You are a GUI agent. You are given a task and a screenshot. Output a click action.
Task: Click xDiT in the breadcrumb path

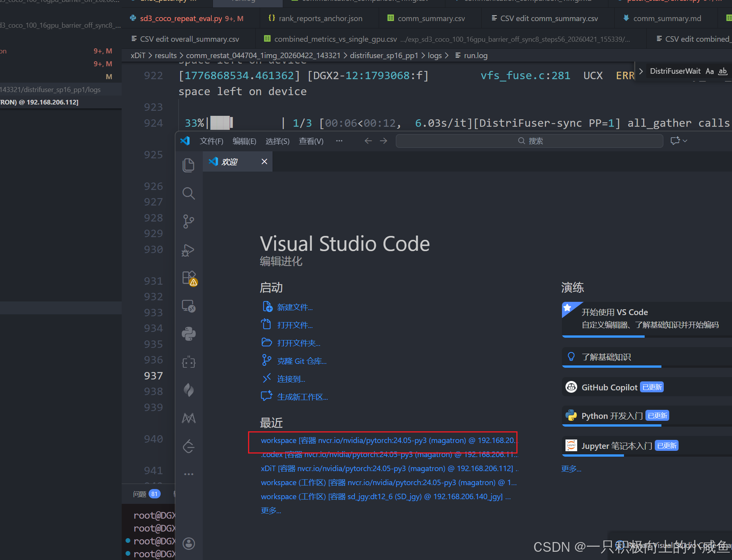pos(138,55)
